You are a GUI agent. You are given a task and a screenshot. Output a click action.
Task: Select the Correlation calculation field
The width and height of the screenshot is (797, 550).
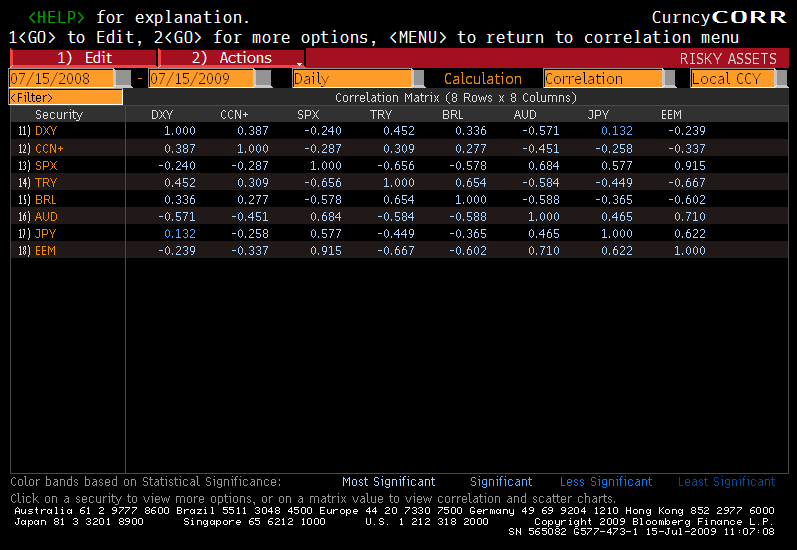(603, 79)
